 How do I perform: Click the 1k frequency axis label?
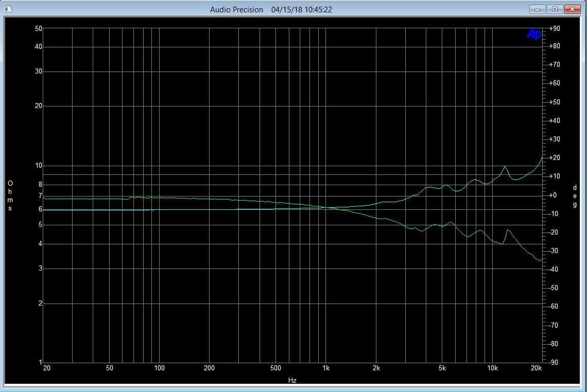[x=326, y=368]
